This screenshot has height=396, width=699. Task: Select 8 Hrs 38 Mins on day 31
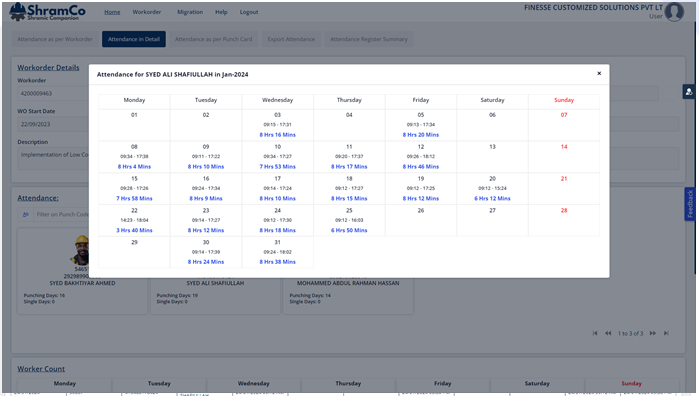(277, 262)
